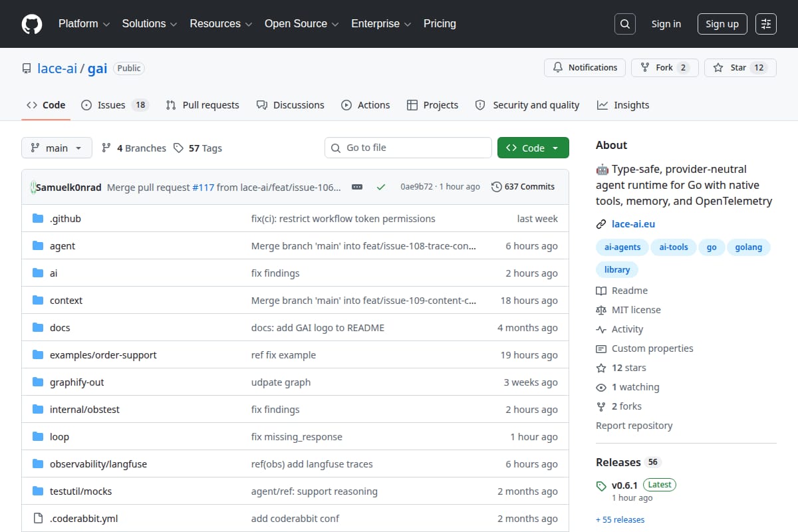Open the graphify-out folder
Screen dimensions: 798x532
[77, 382]
